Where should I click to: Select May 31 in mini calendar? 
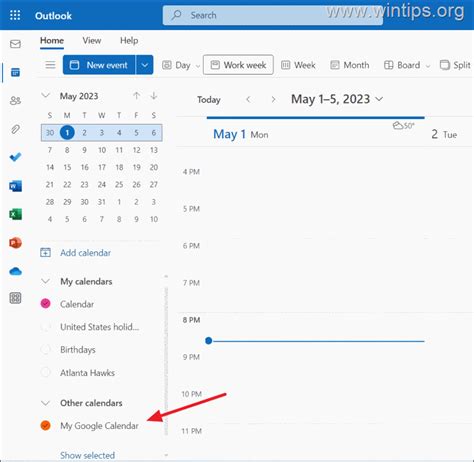(x=102, y=202)
